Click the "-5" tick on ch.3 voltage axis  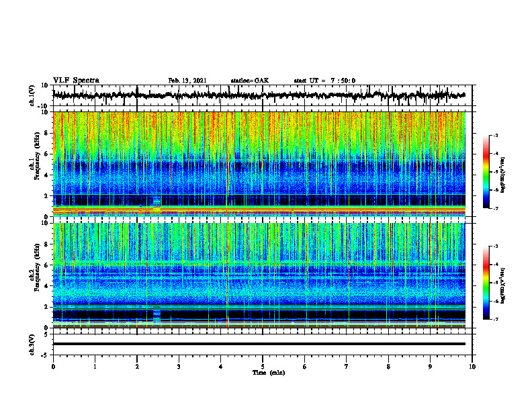(45, 355)
